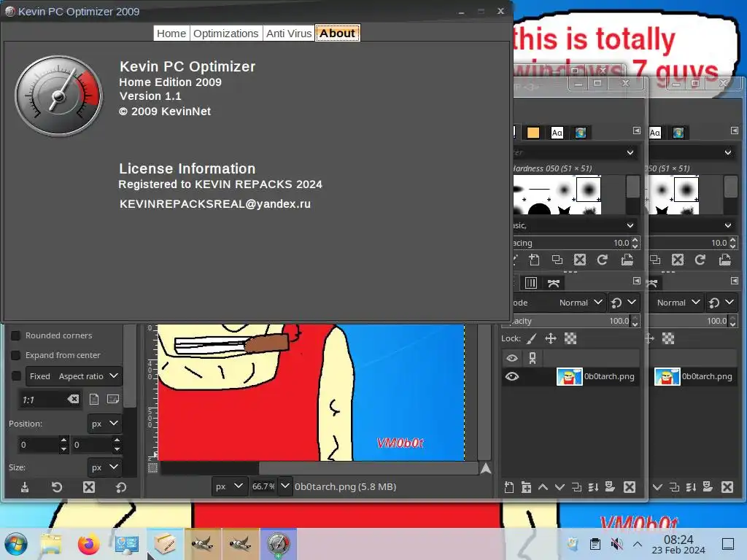This screenshot has width=747, height=560.
Task: Open brush as image in front GIMP dock
Action: click(627, 260)
